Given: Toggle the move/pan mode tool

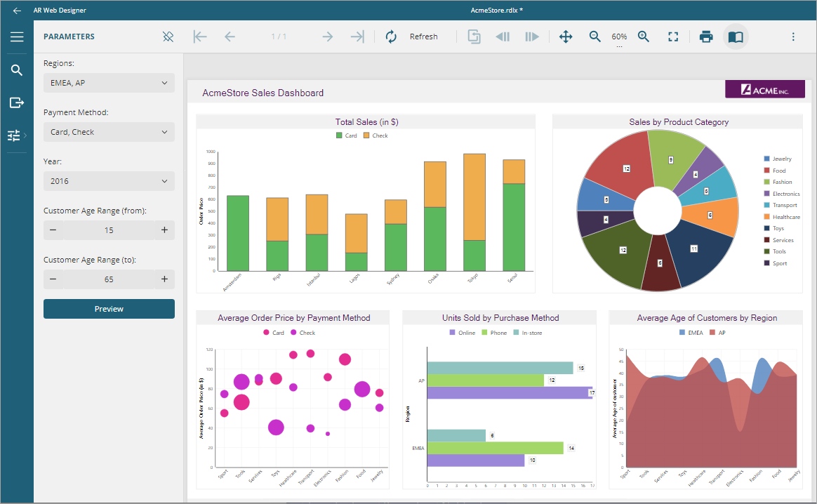Looking at the screenshot, I should (566, 37).
